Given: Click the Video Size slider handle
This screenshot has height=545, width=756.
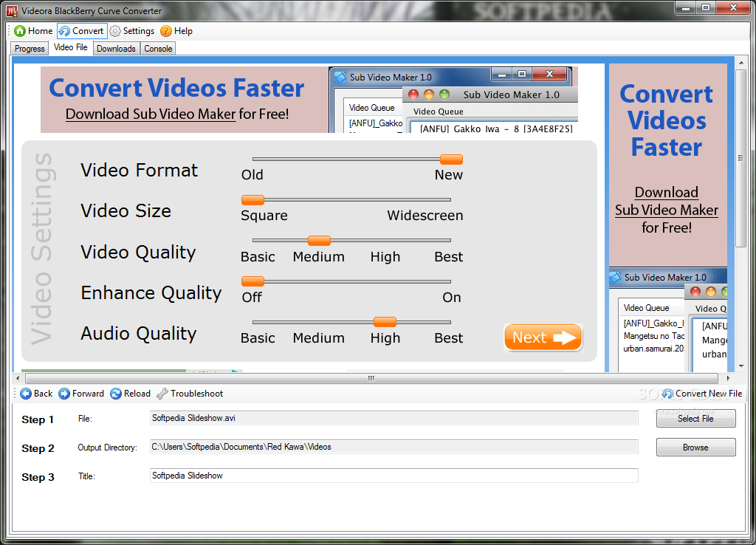Looking at the screenshot, I should pos(252,199).
